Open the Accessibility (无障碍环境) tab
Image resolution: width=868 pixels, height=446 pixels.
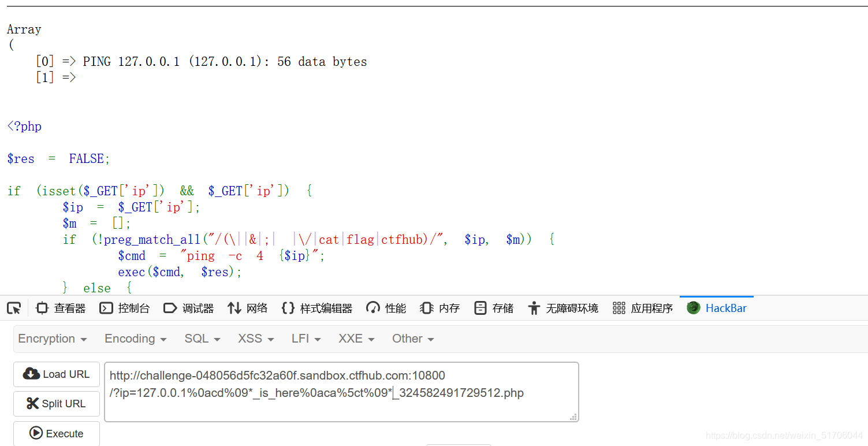coord(562,309)
